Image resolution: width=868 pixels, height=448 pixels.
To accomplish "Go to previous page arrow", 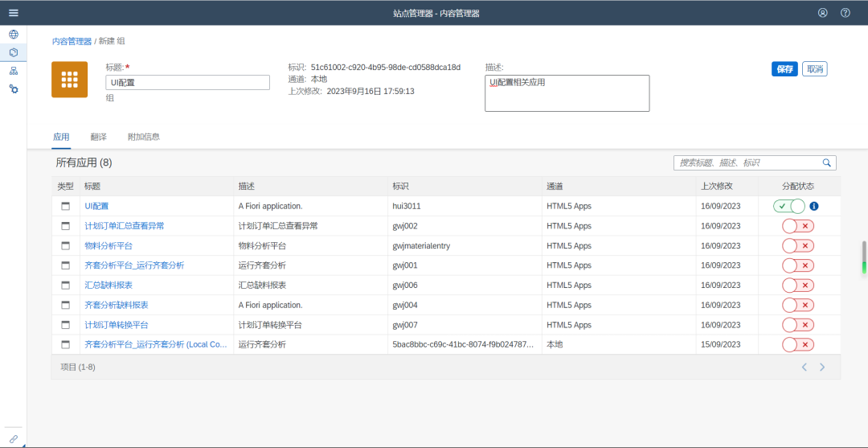I will tap(805, 367).
